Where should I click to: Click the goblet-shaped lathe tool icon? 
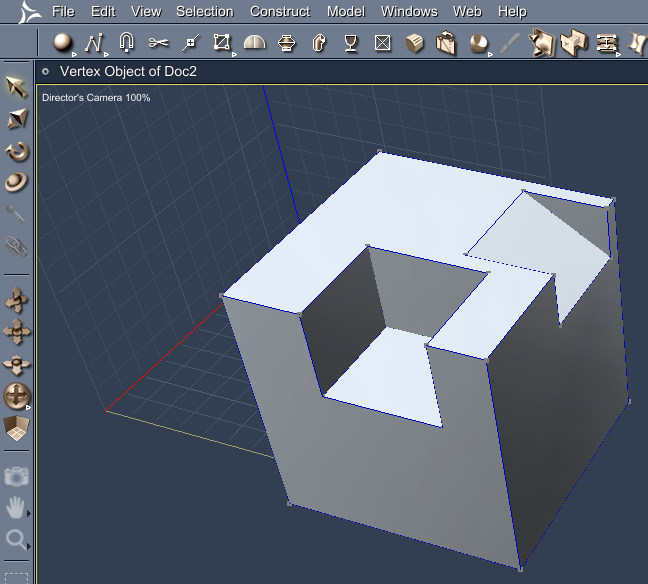point(350,43)
